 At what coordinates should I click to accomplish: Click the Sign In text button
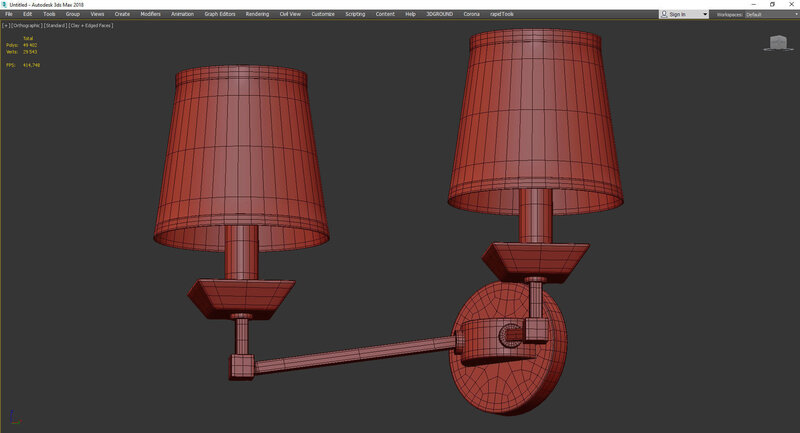679,14
